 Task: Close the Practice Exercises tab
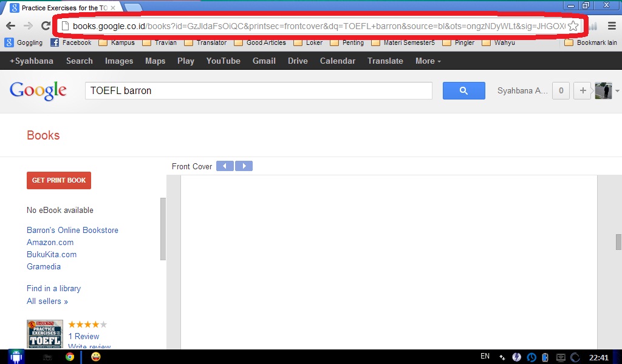click(x=113, y=8)
